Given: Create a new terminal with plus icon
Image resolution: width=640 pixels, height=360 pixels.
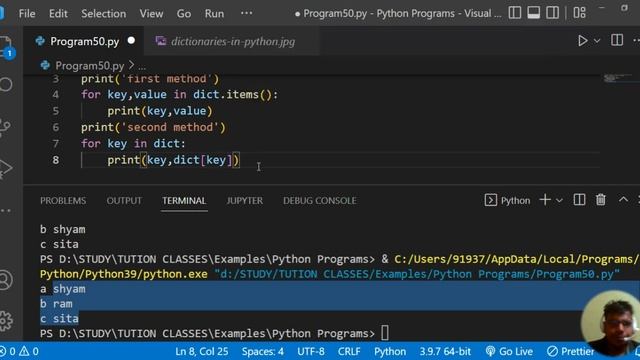Looking at the screenshot, I should (x=545, y=200).
